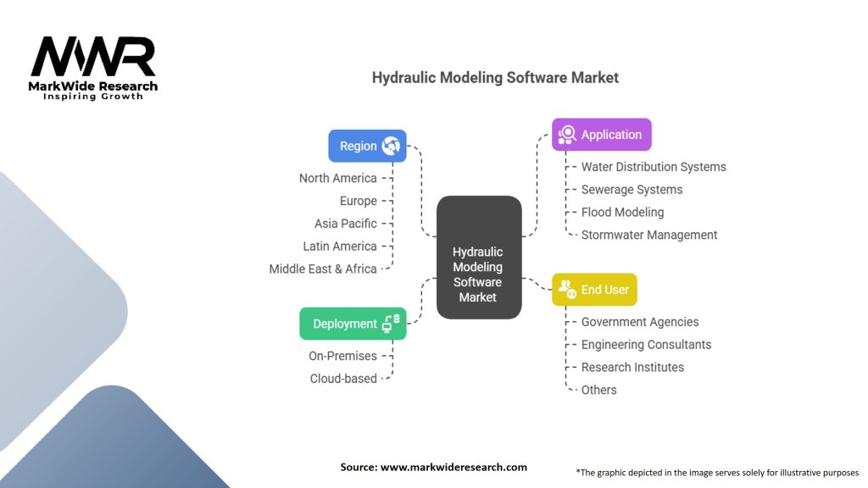Viewport: 868px width, 488px height.
Task: Select Water Distribution Systems entry
Action: 654,167
